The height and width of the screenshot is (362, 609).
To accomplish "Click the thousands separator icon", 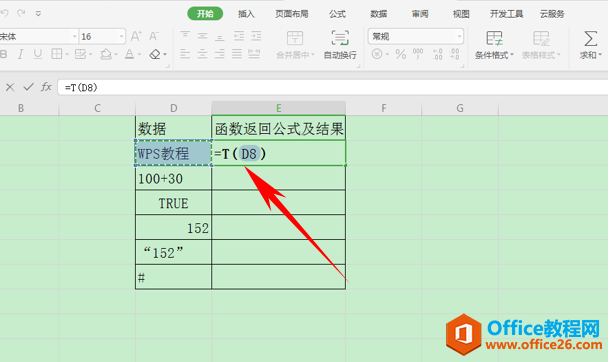I will (x=418, y=54).
